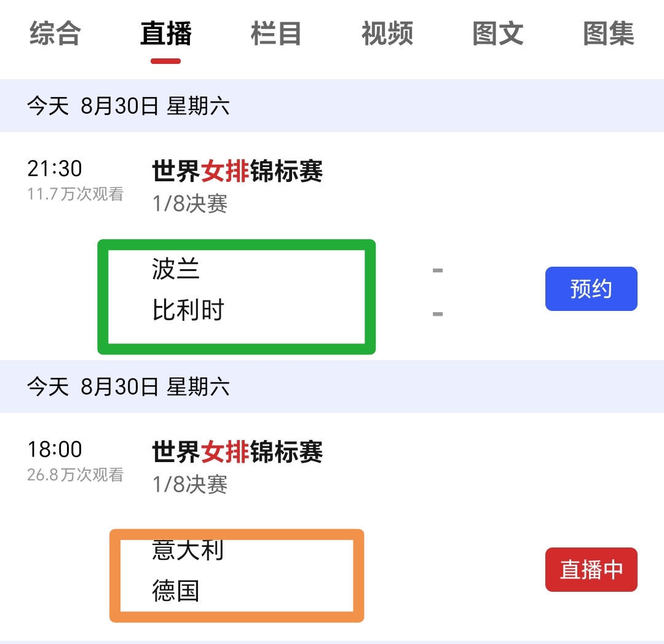Tap the 18:00 match time
This screenshot has height=644, width=664.
tap(55, 449)
